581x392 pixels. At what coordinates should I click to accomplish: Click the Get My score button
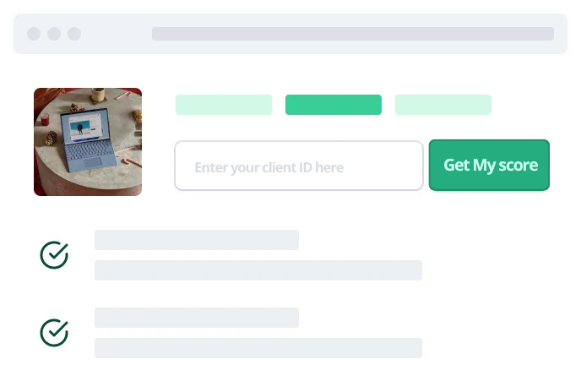point(489,165)
